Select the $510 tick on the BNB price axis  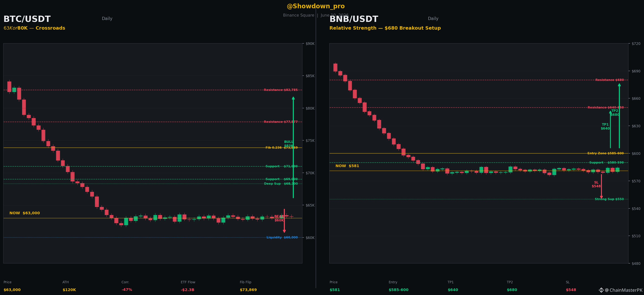pos(636,236)
